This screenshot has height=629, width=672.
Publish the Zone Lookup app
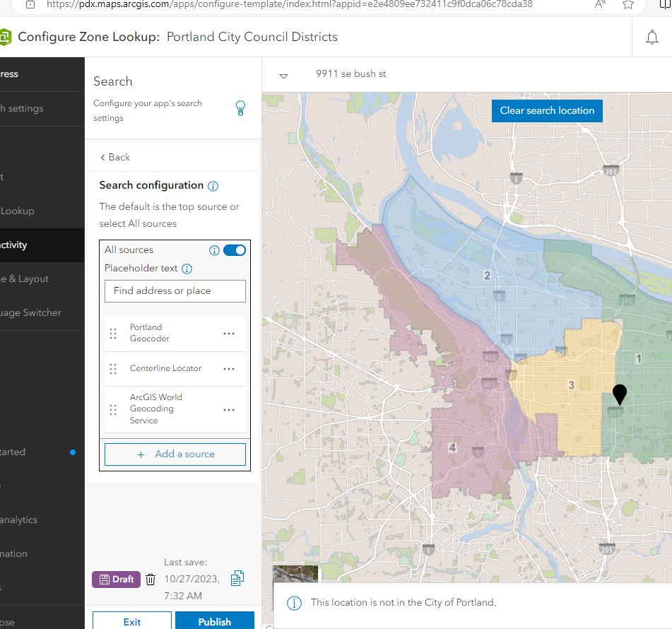(214, 621)
